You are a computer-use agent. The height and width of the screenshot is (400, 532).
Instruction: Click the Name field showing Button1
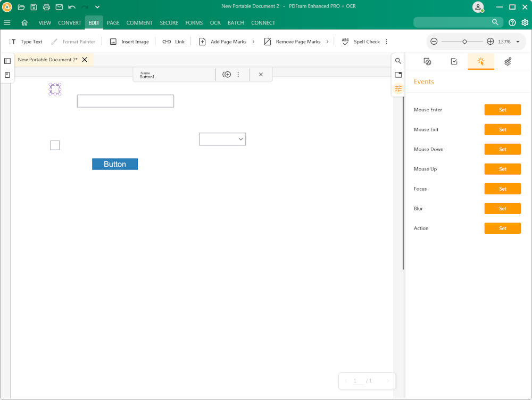[174, 75]
